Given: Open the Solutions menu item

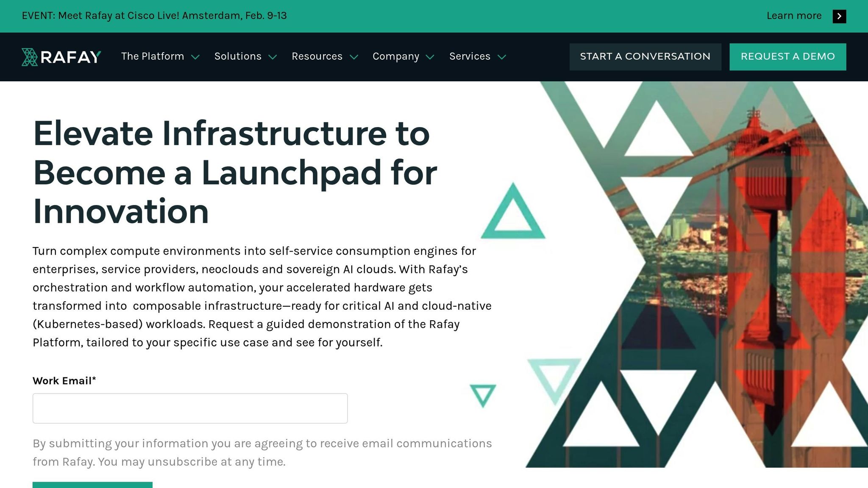Looking at the screenshot, I should pyautogui.click(x=238, y=56).
